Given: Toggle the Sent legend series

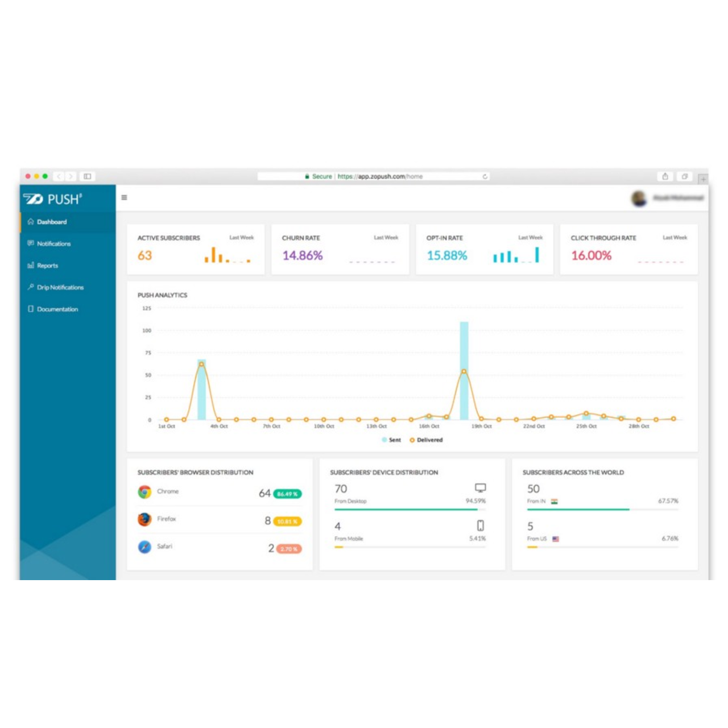Looking at the screenshot, I should pyautogui.click(x=391, y=440).
